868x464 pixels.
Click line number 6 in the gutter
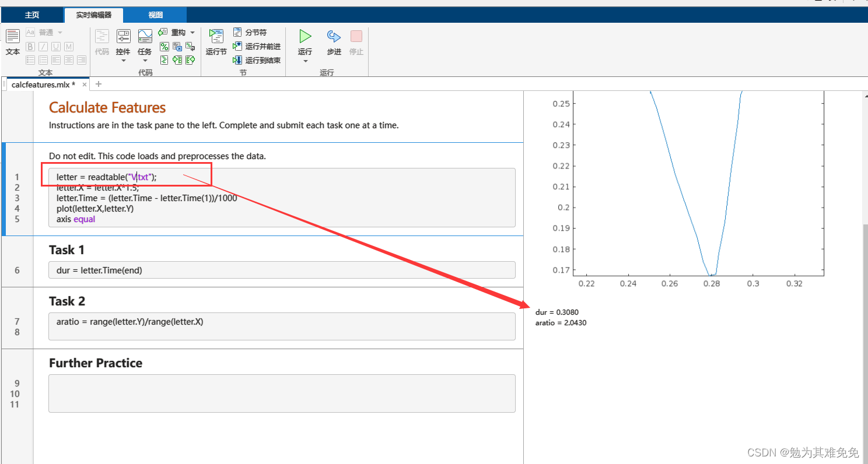tap(17, 270)
